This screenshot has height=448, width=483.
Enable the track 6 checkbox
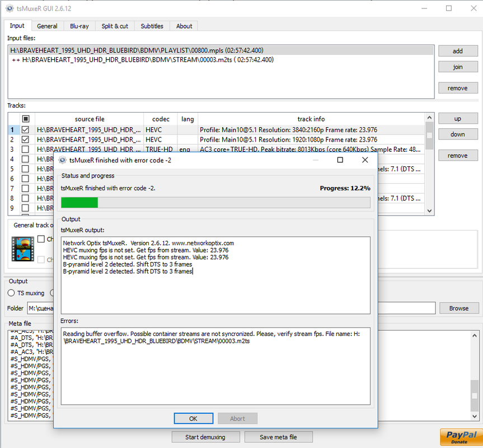(25, 179)
